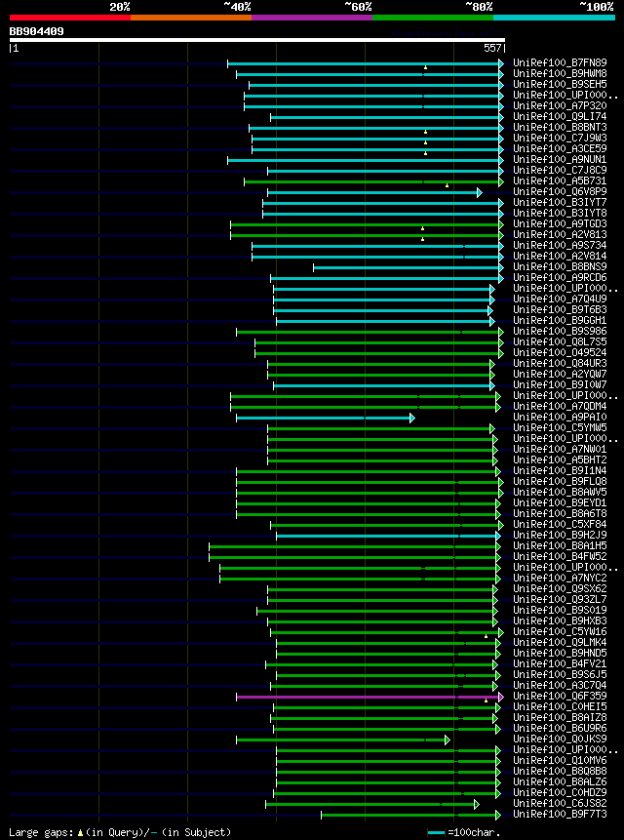
Task: Select the UniRef100_Q9LMK4 label
Action: [x=560, y=642]
